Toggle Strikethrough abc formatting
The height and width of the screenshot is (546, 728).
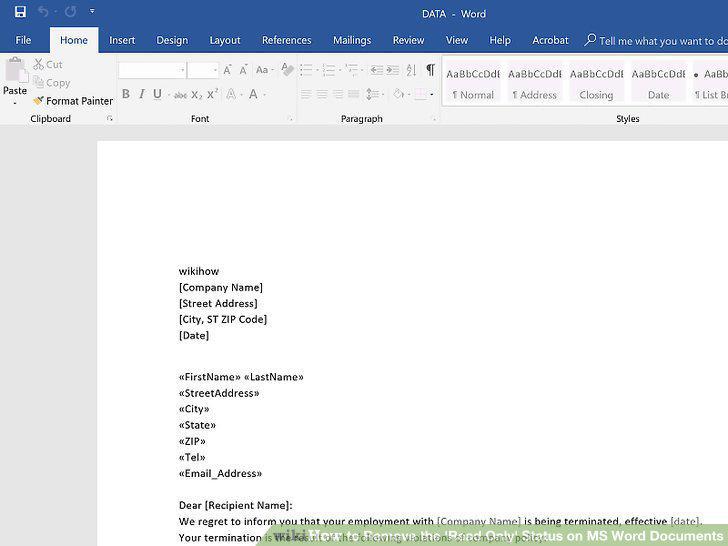180,95
